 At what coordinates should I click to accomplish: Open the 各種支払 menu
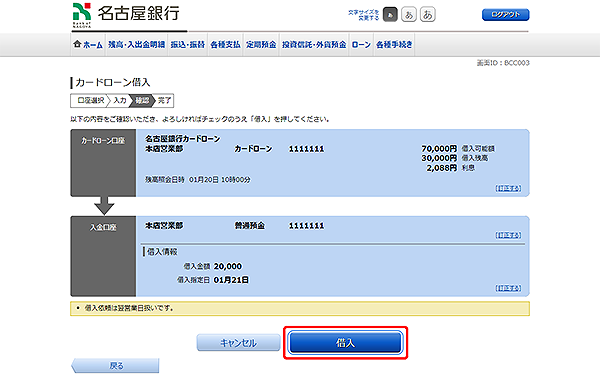click(x=225, y=45)
